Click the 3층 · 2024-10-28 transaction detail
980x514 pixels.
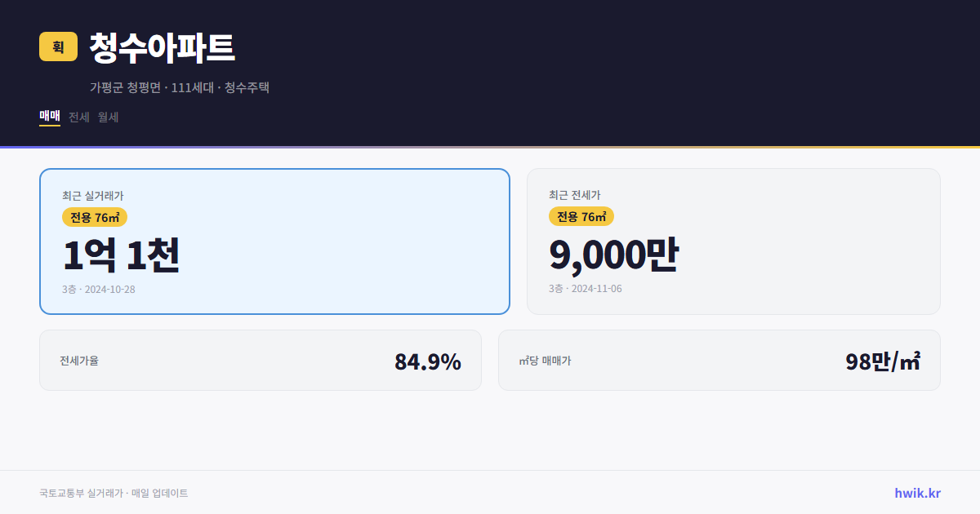(x=98, y=289)
